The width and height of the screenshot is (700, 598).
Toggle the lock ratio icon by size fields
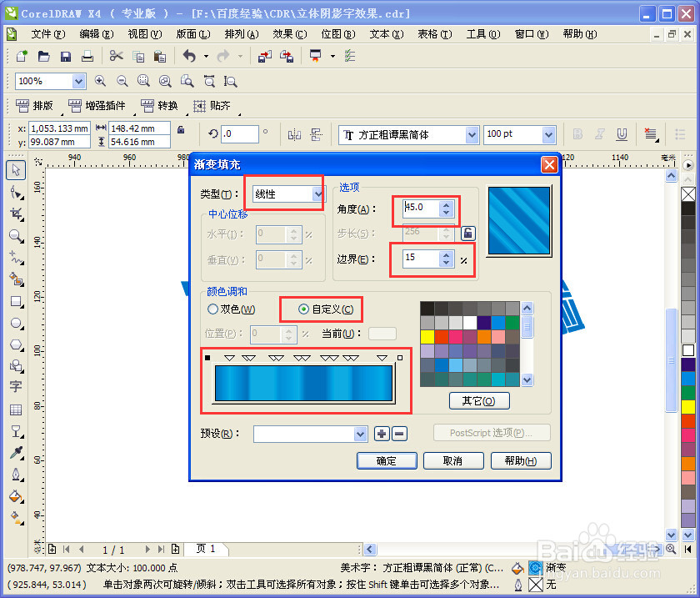click(x=181, y=129)
